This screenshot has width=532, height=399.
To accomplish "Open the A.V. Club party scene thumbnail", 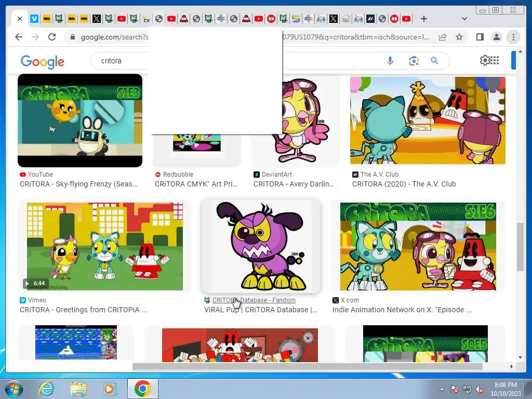I will [x=428, y=121].
